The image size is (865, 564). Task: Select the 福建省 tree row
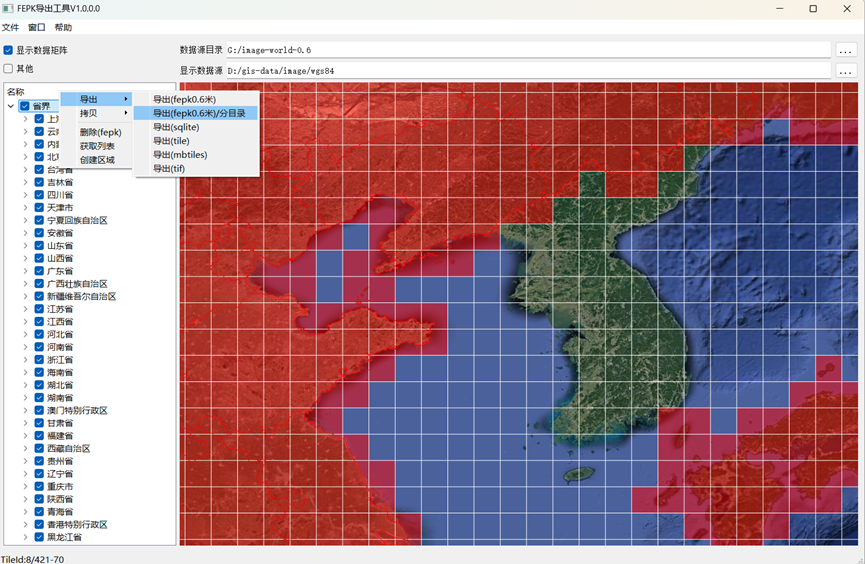tap(60, 436)
